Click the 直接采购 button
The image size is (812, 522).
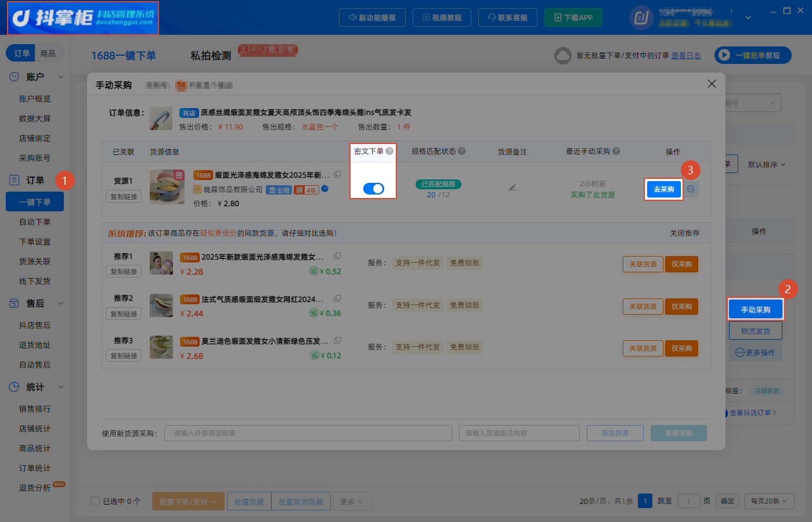[679, 433]
